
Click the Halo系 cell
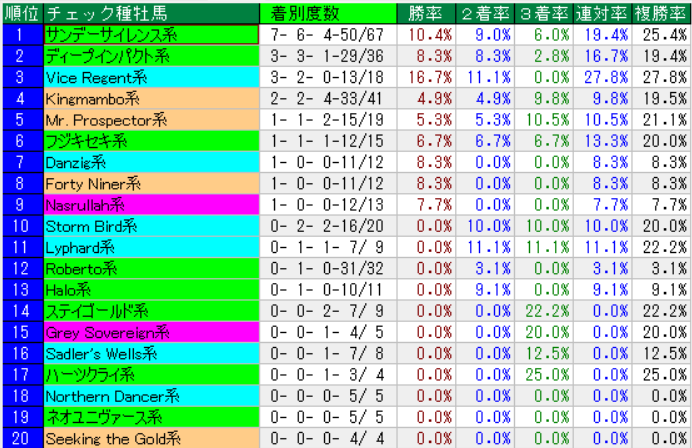coord(151,290)
